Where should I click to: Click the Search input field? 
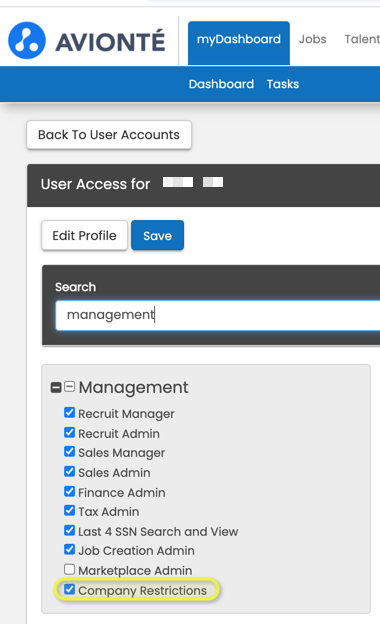pos(218,315)
